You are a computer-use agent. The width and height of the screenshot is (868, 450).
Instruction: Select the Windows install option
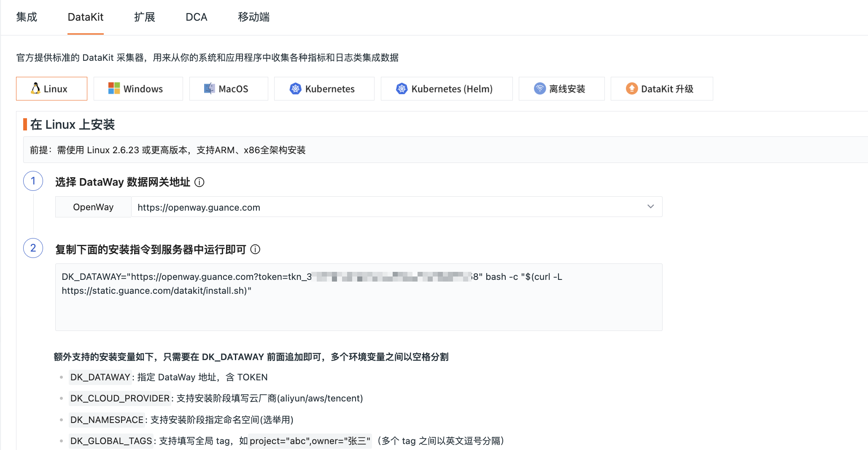point(138,89)
